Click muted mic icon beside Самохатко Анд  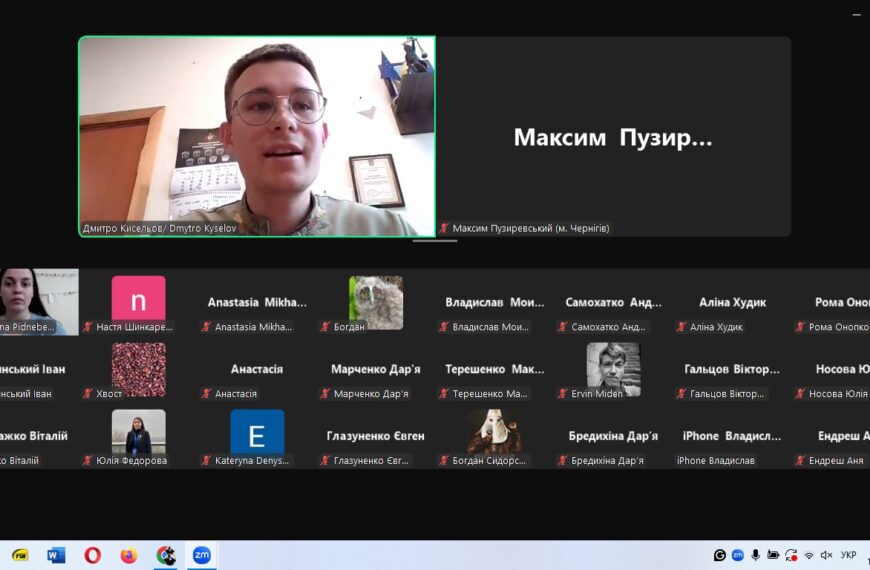563,327
